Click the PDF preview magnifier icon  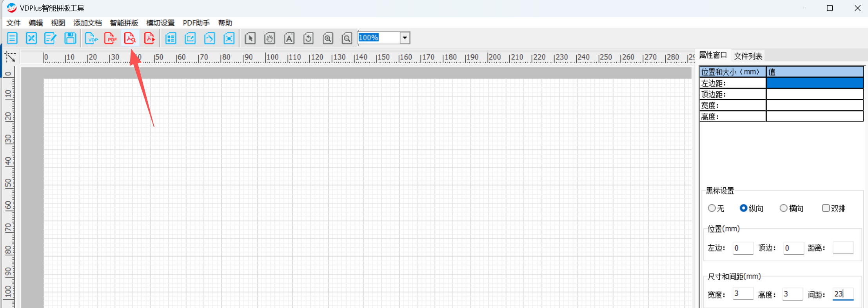(130, 38)
